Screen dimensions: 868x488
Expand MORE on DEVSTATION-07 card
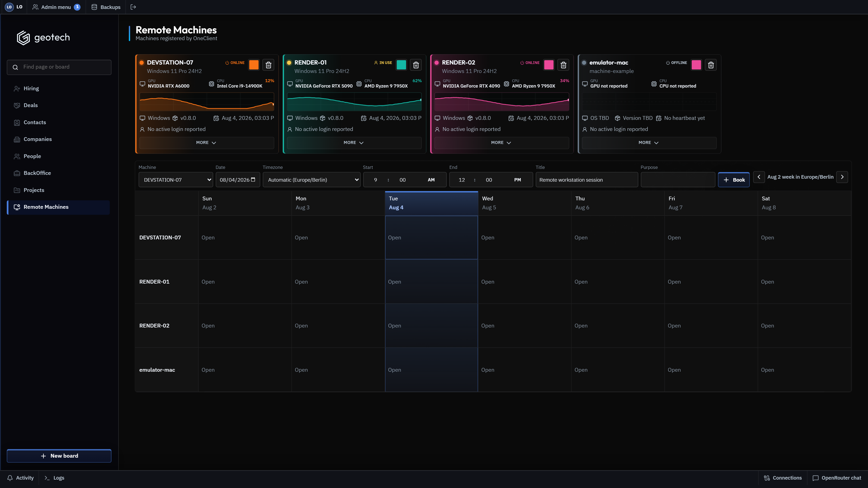(x=206, y=143)
